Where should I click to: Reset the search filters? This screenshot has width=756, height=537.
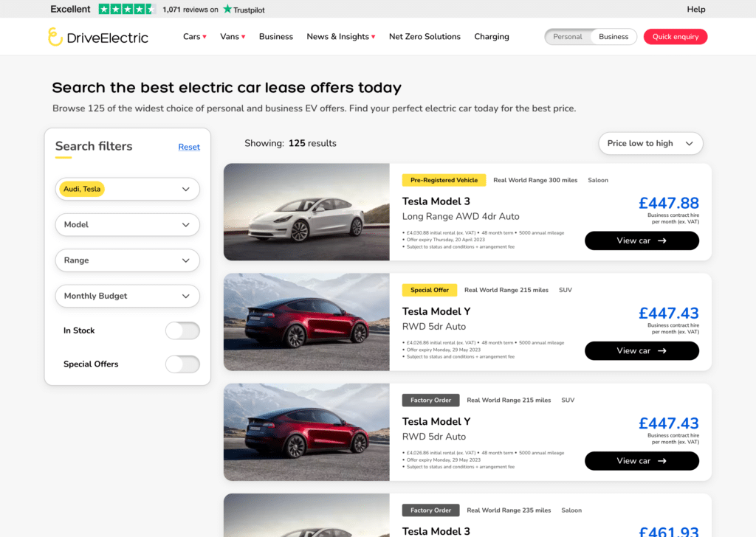click(189, 147)
